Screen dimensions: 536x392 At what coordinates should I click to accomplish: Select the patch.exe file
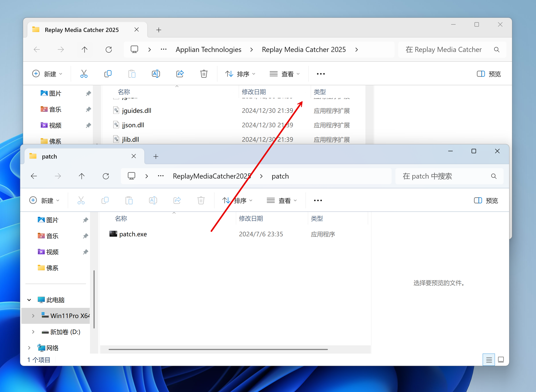click(x=133, y=234)
